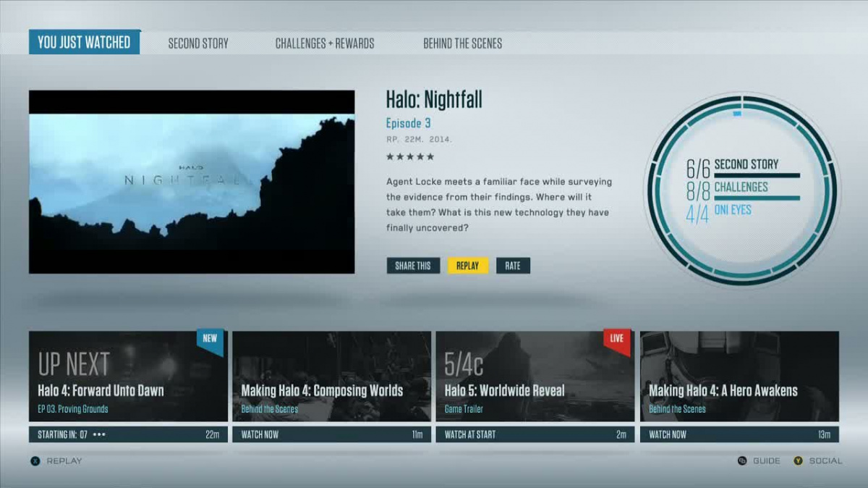Go to the Behind the Scenes tab
Viewport: 868px width, 488px height.
pyautogui.click(x=462, y=43)
